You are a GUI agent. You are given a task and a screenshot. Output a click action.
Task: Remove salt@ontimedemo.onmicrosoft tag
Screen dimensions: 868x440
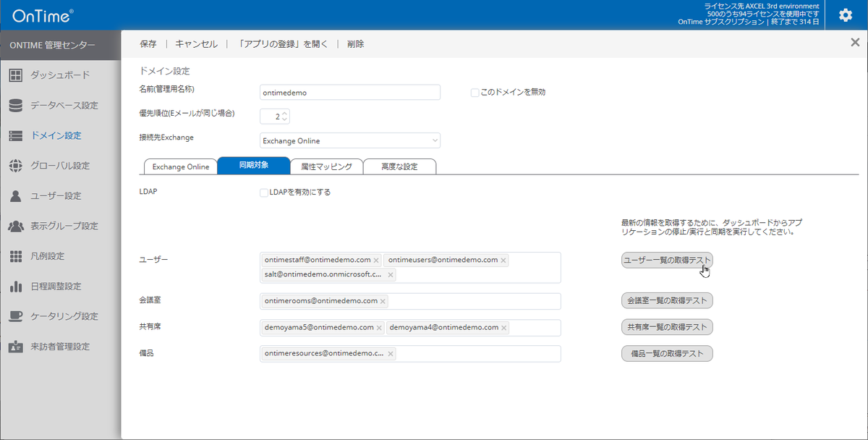tap(391, 275)
